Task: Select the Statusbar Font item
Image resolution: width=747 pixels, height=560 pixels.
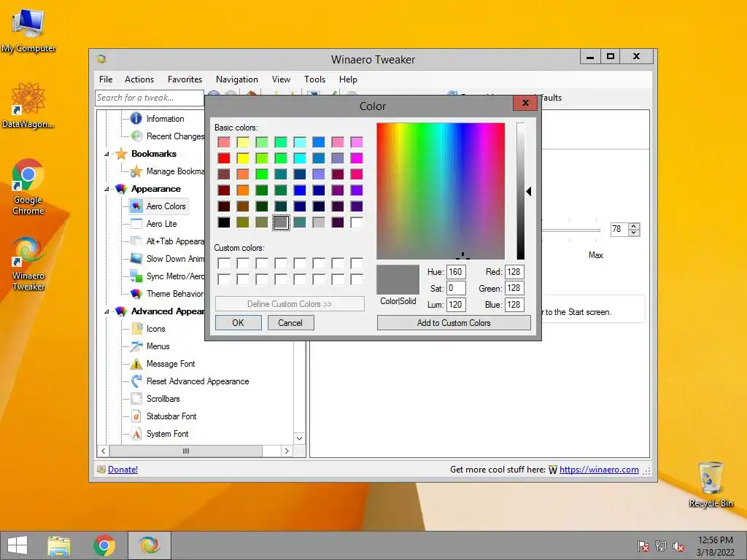Action: [171, 416]
